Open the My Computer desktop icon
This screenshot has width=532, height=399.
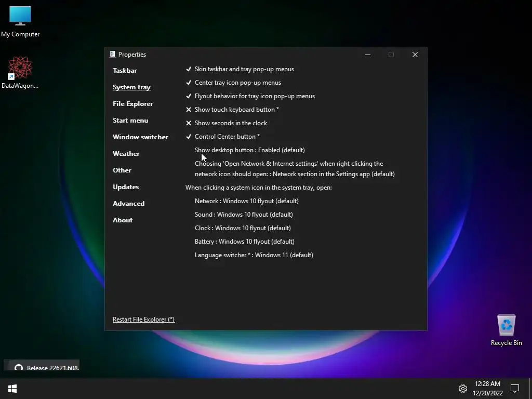pos(20,21)
